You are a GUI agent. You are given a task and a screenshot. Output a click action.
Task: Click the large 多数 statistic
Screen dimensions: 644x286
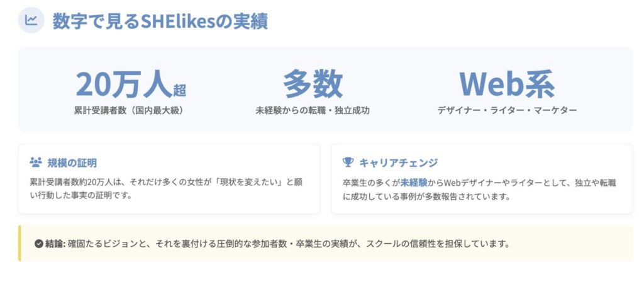click(312, 84)
